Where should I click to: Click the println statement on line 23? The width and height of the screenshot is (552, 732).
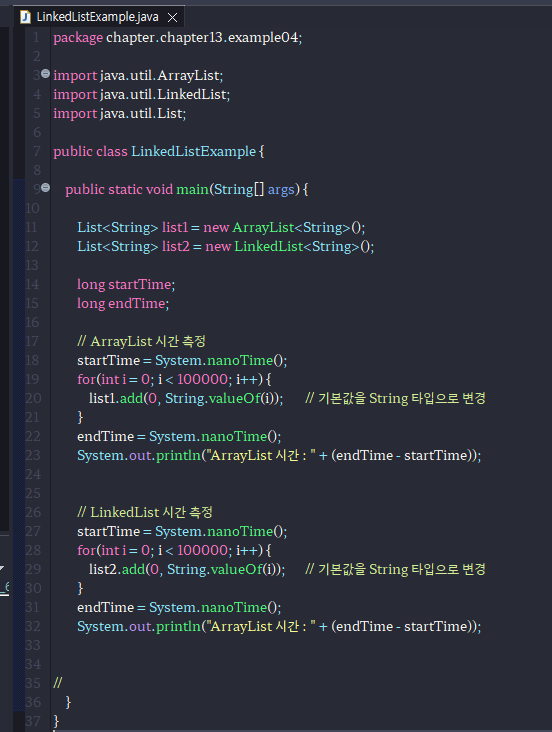(x=279, y=455)
